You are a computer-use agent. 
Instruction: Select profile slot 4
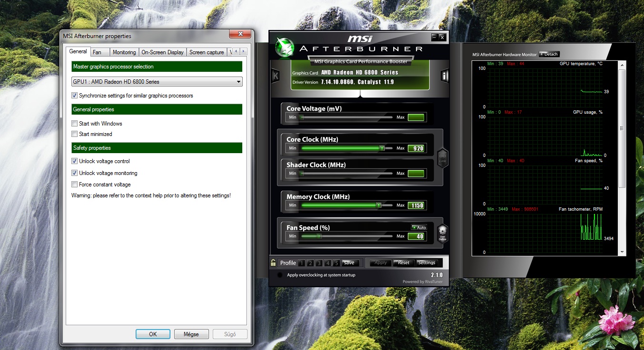coord(328,263)
